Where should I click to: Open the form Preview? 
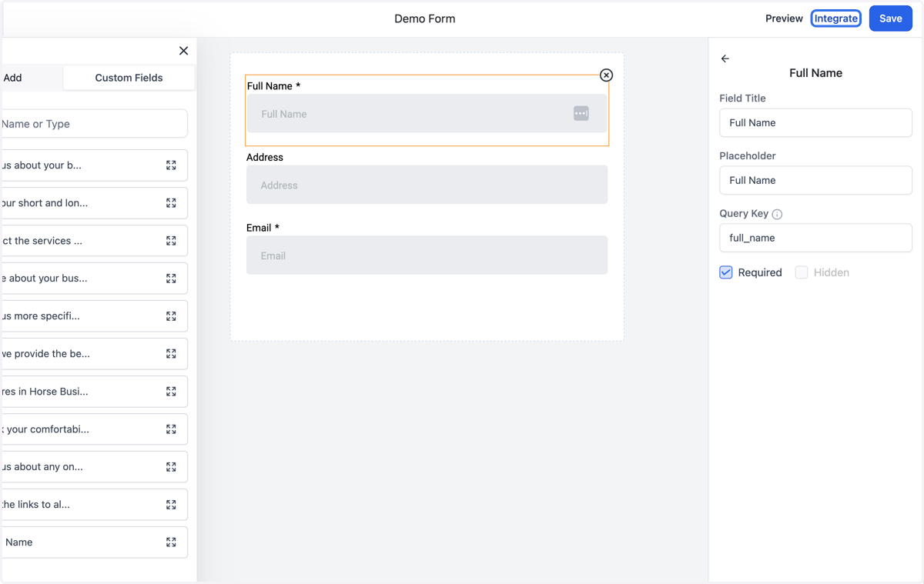pos(784,18)
